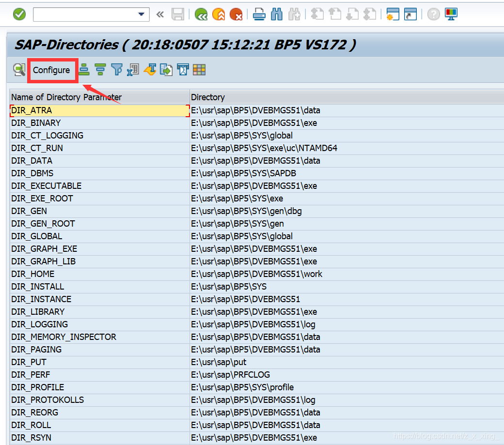
Task: Select the DIR_ATRA row
Action: pos(100,110)
